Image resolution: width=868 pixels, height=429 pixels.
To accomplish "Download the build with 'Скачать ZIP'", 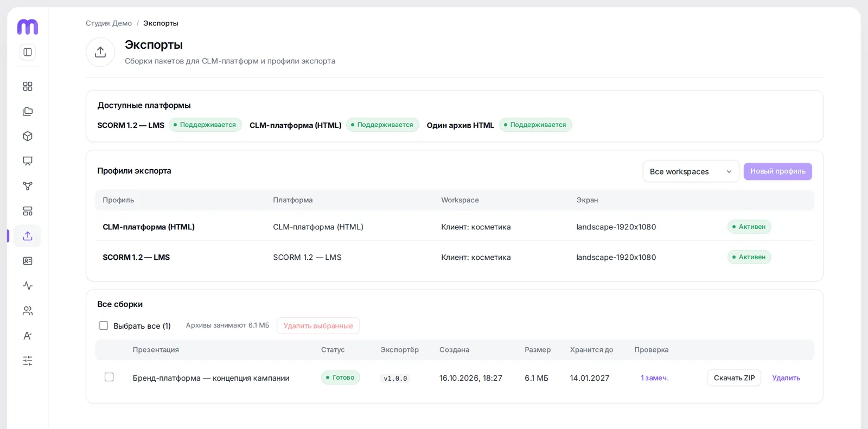I will click(734, 378).
